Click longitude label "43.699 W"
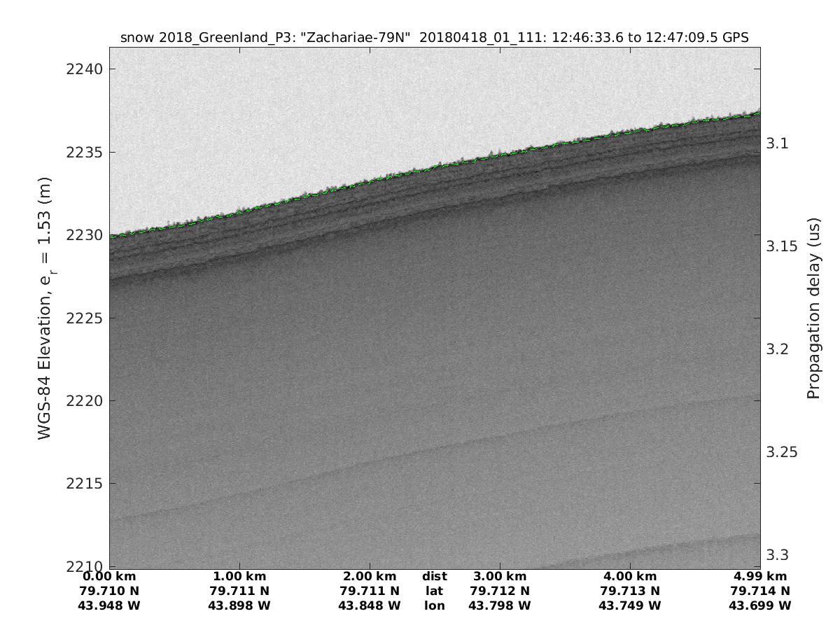 [760, 605]
